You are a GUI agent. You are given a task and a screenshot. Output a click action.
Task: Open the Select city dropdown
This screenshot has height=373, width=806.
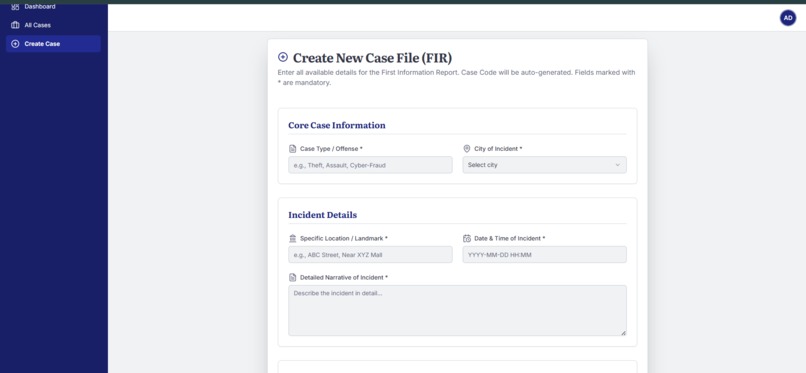point(544,165)
